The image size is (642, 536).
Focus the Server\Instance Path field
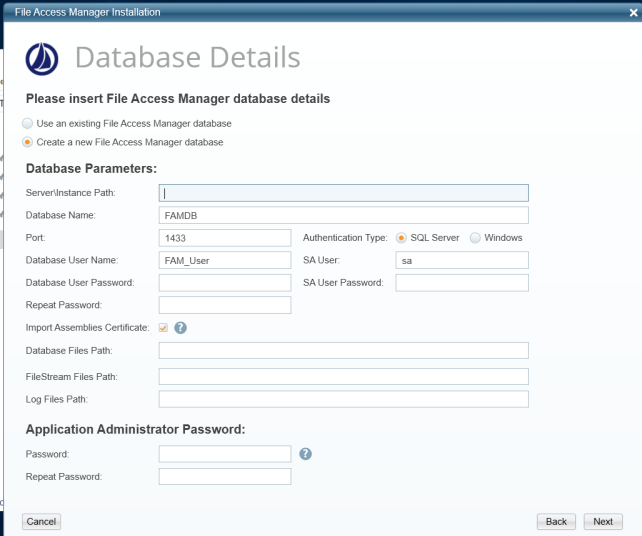click(x=344, y=193)
